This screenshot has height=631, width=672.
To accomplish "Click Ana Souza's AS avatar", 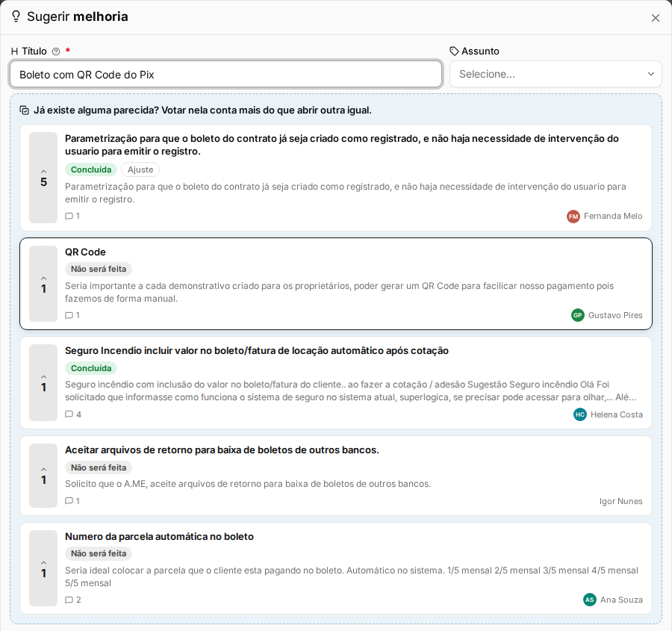I will click(x=590, y=600).
